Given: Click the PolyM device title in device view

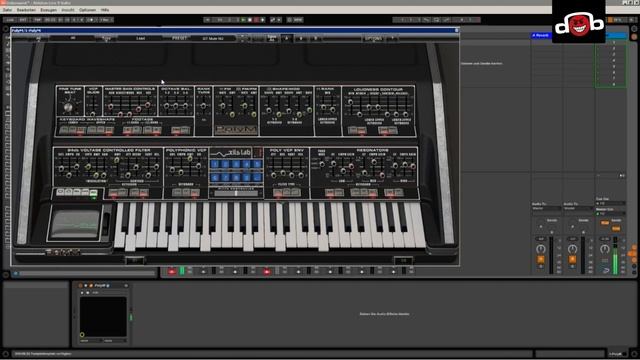Looking at the screenshot, I should 100,286.
